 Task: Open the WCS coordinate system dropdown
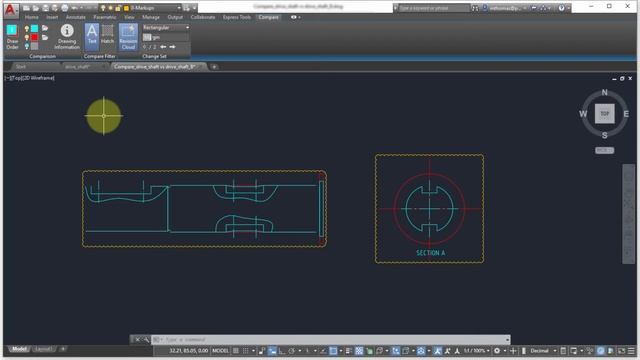(604, 150)
